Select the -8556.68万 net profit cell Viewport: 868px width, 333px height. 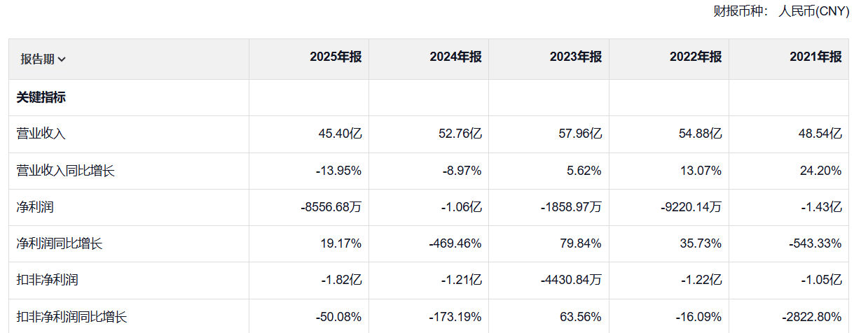330,207
